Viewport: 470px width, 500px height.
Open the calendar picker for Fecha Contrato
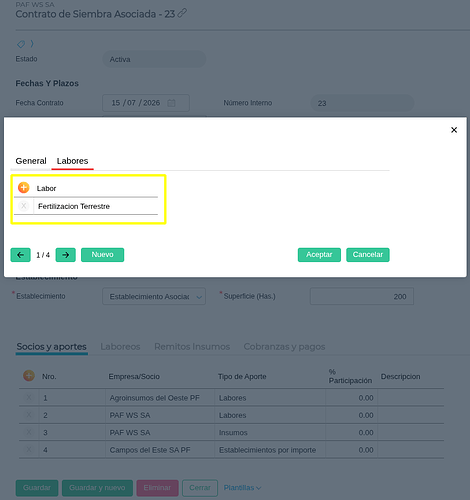(171, 103)
